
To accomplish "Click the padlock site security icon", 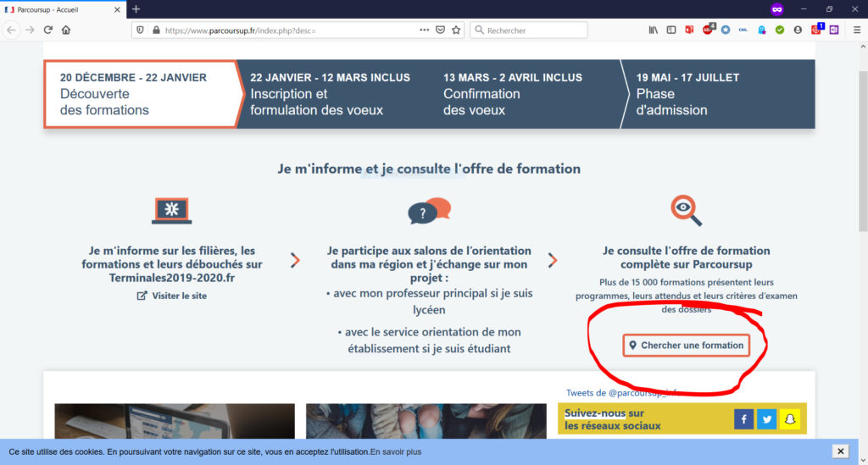I will pos(156,30).
